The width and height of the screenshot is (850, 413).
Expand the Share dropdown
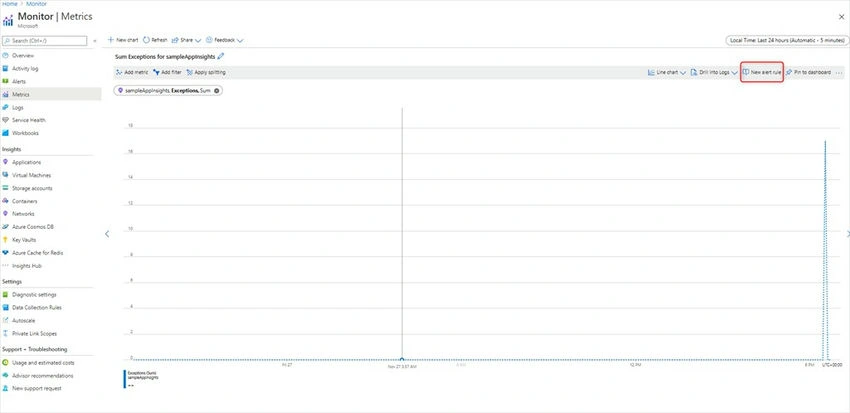(187, 40)
